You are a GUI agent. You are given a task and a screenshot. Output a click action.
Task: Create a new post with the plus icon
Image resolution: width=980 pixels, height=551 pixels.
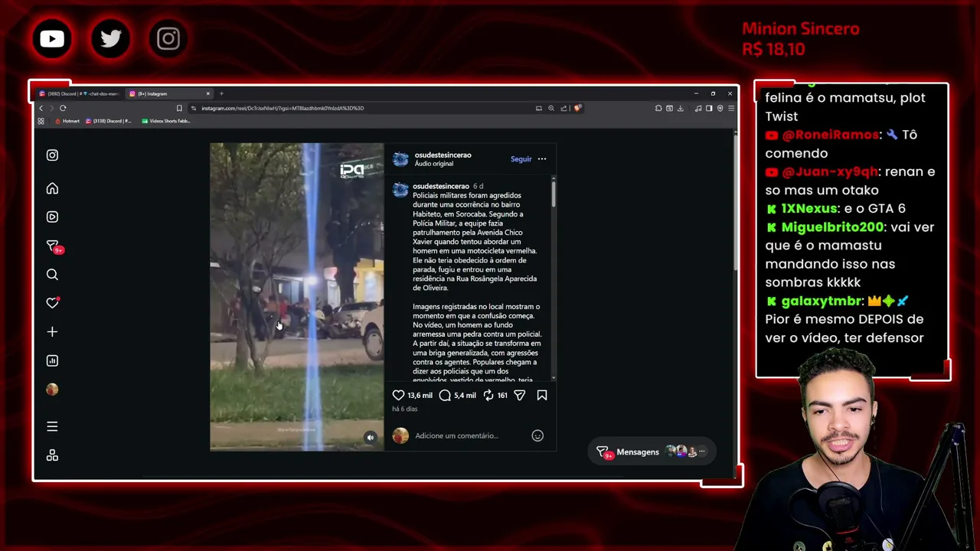52,331
